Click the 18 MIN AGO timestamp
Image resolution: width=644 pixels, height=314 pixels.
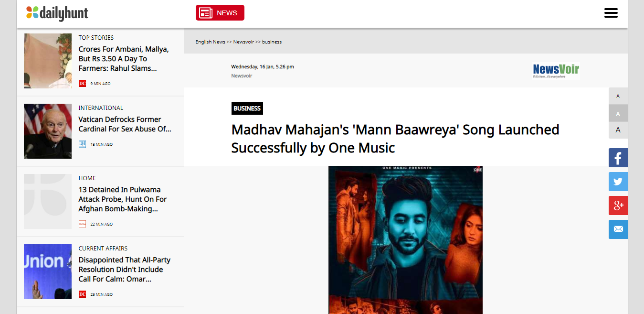tap(102, 144)
